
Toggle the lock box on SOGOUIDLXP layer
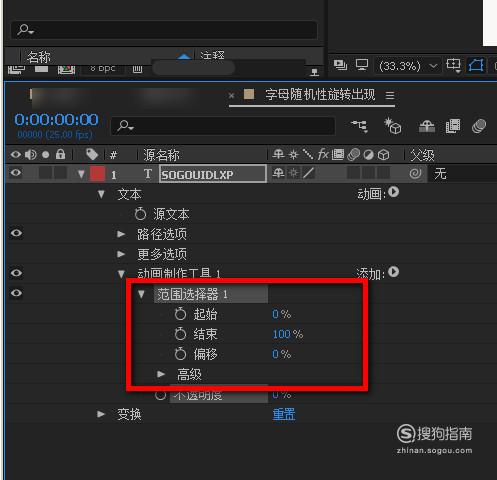point(60,173)
